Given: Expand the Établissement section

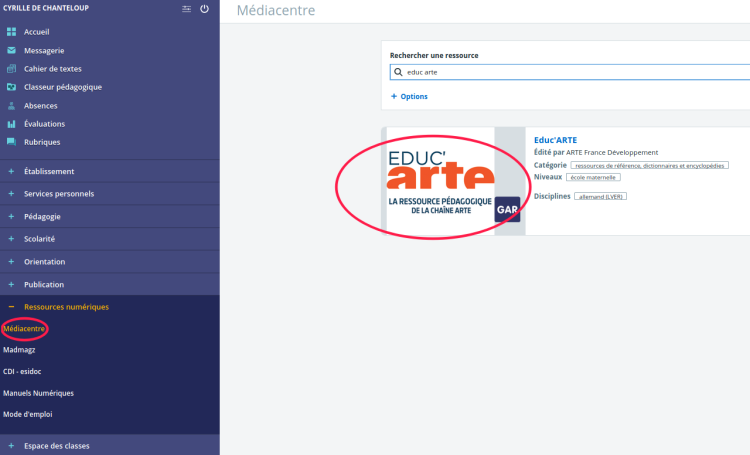Looking at the screenshot, I should (49, 171).
